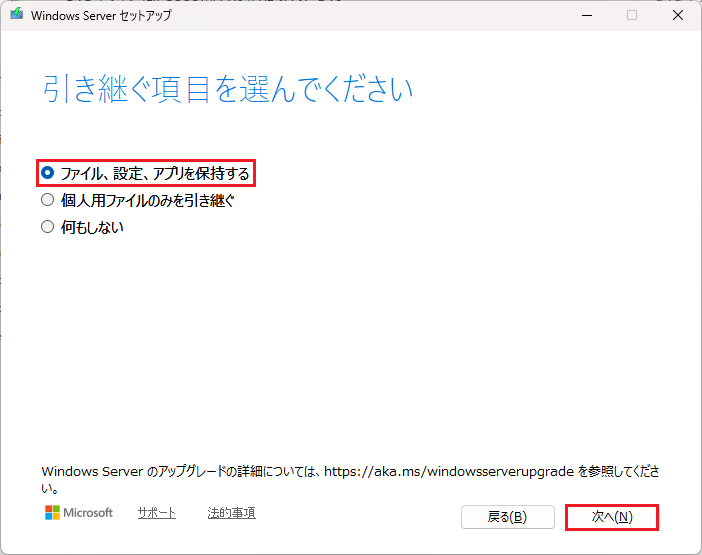Click the 個人用ファイルのみを引き継ぐ label text
Viewport: 702px width, 555px height.
click(x=147, y=200)
